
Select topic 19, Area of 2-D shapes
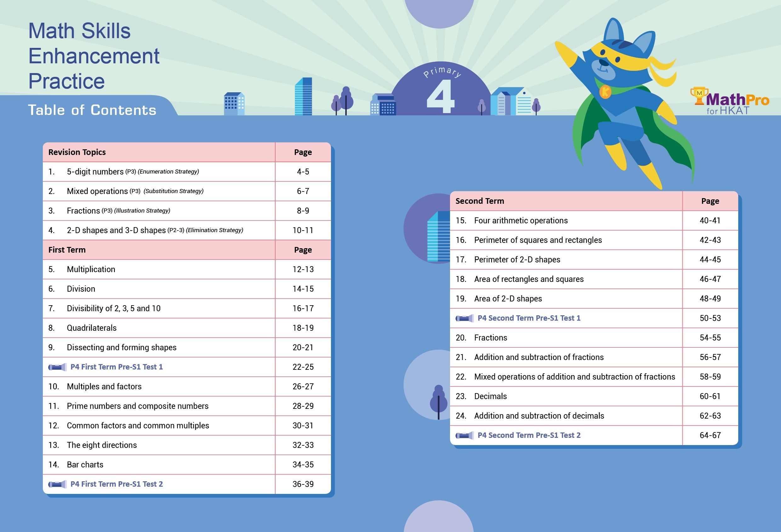[566, 298]
